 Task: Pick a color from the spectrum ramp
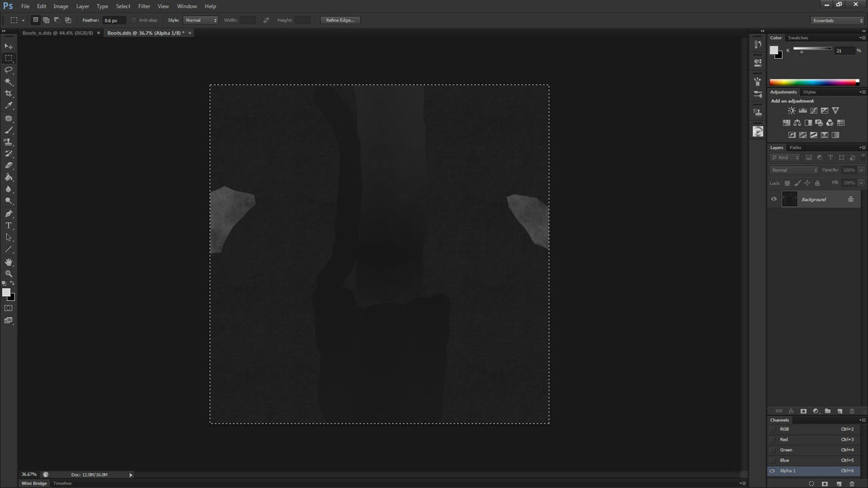(x=814, y=82)
